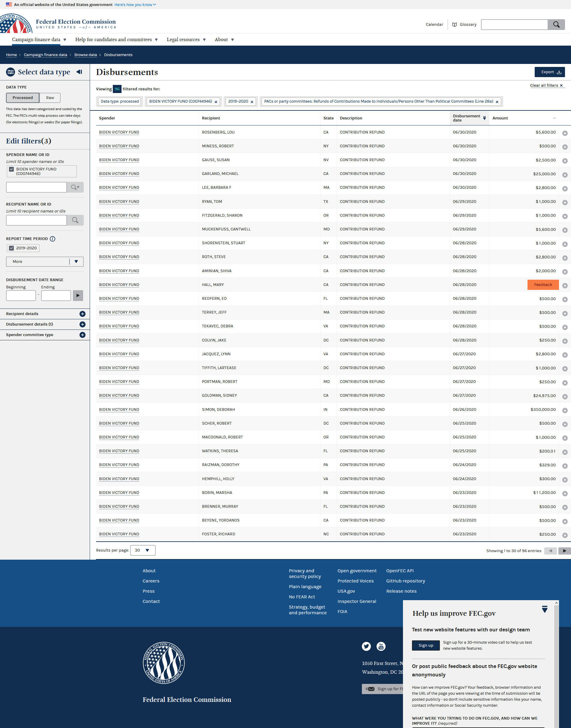The width and height of the screenshot is (571, 728).
Task: Click the Ending date input
Action: [x=56, y=296]
